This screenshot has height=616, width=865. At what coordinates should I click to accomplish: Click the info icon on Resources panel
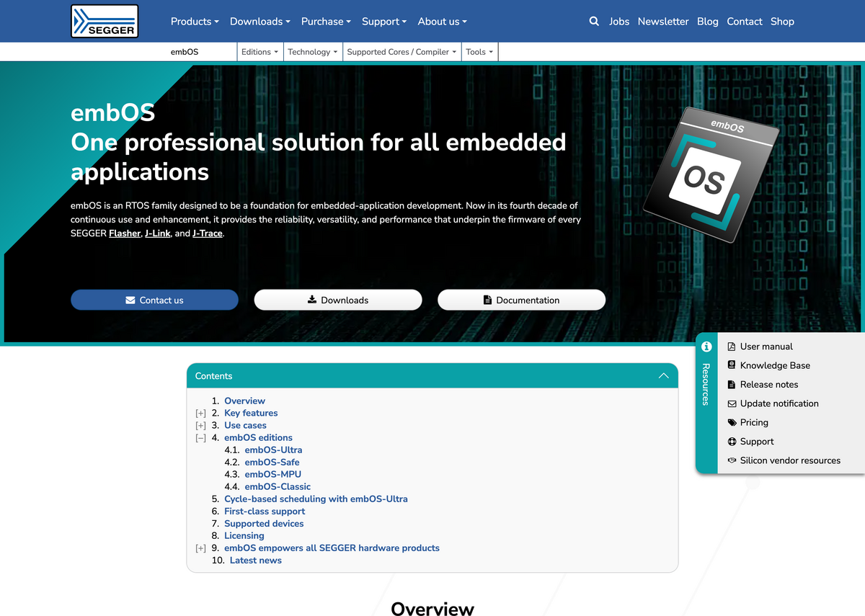pos(706,347)
